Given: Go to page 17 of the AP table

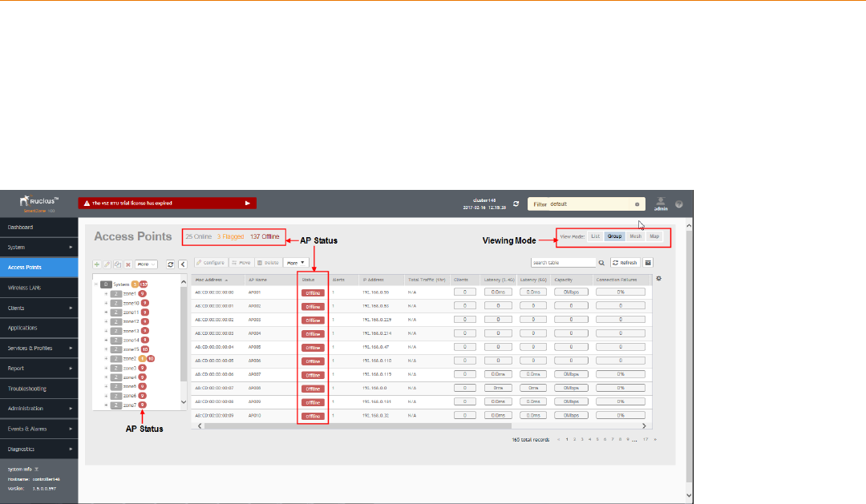Looking at the screenshot, I should pyautogui.click(x=645, y=439).
